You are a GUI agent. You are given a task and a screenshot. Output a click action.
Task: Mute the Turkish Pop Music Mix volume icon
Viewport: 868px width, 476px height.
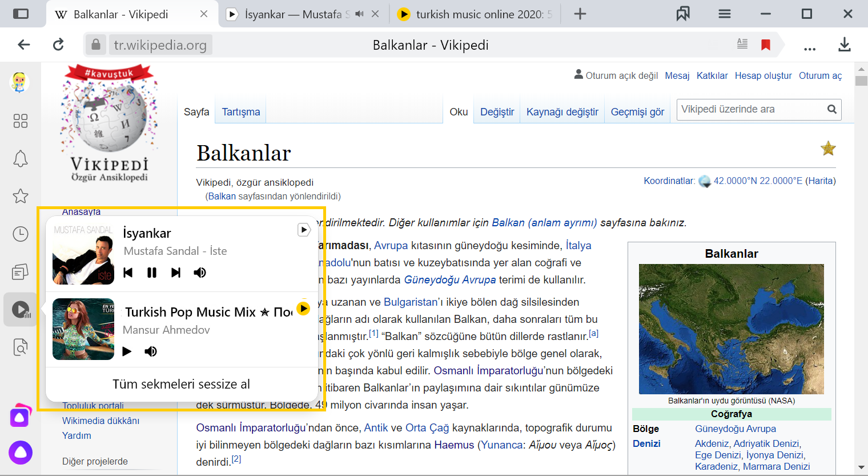tap(151, 351)
